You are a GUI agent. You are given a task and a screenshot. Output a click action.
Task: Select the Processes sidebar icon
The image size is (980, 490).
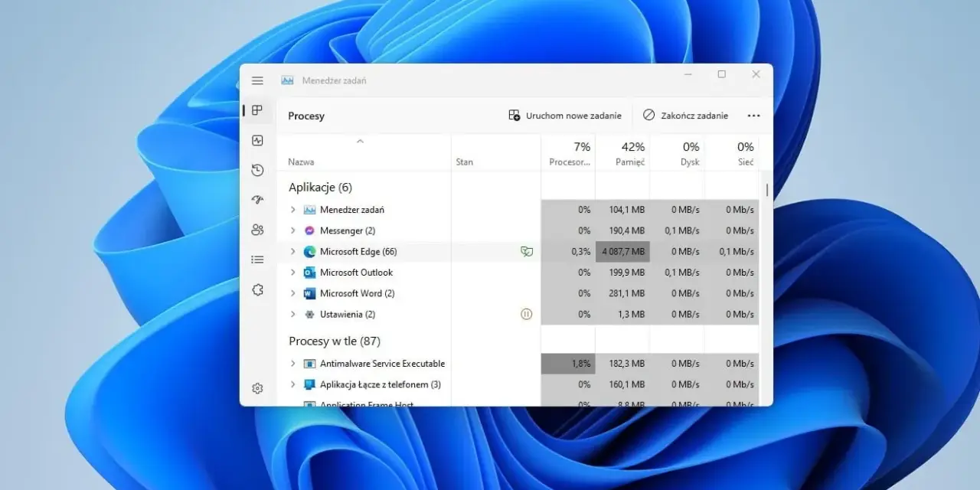(257, 110)
